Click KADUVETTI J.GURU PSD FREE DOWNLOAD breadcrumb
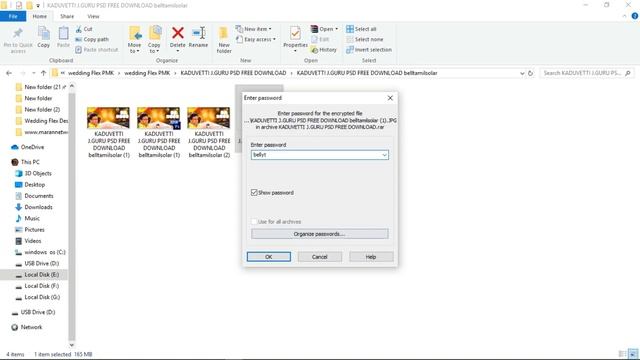The width and height of the screenshot is (640, 360). tap(233, 73)
